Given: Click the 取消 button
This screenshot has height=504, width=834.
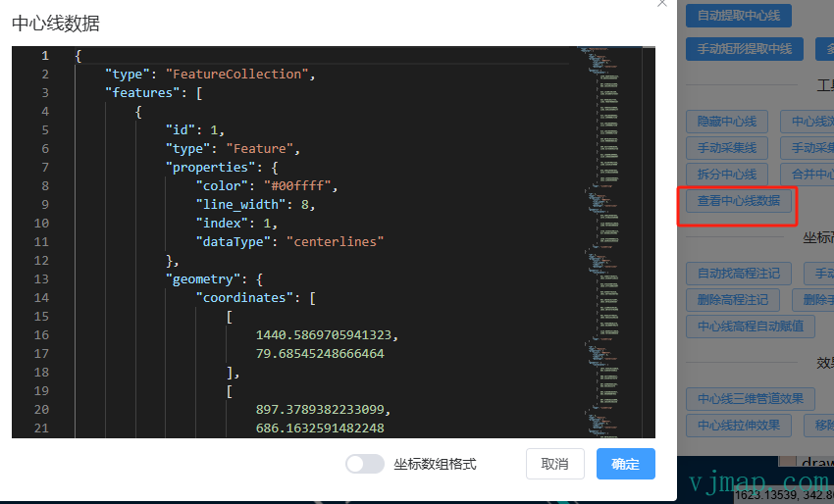Looking at the screenshot, I should coord(554,464).
